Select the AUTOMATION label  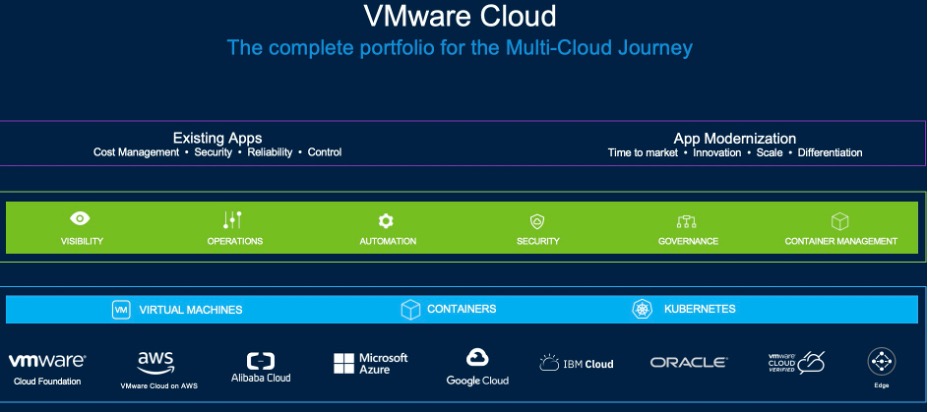tap(388, 241)
